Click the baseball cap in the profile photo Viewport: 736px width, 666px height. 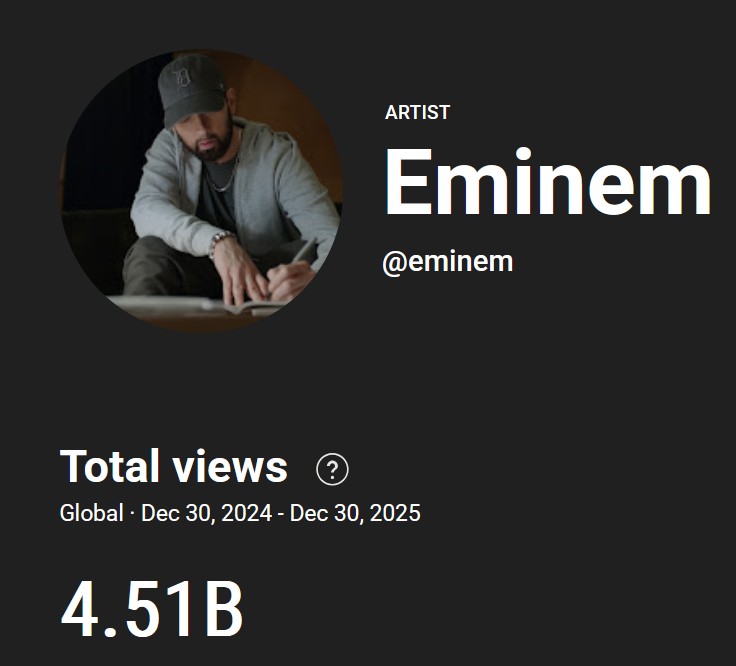click(x=191, y=87)
